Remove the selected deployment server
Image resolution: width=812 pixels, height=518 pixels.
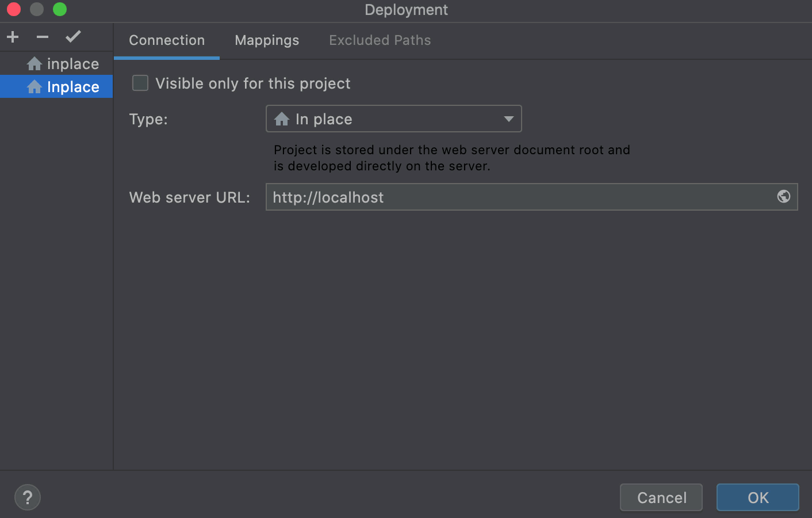[x=41, y=36]
